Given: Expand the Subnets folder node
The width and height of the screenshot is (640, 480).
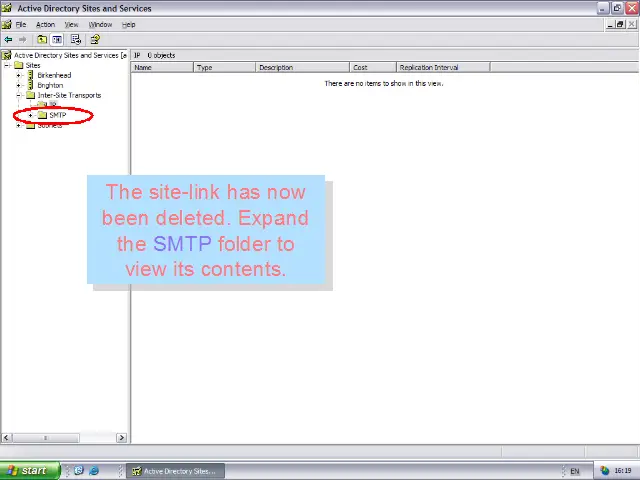Looking at the screenshot, I should click(x=18, y=125).
